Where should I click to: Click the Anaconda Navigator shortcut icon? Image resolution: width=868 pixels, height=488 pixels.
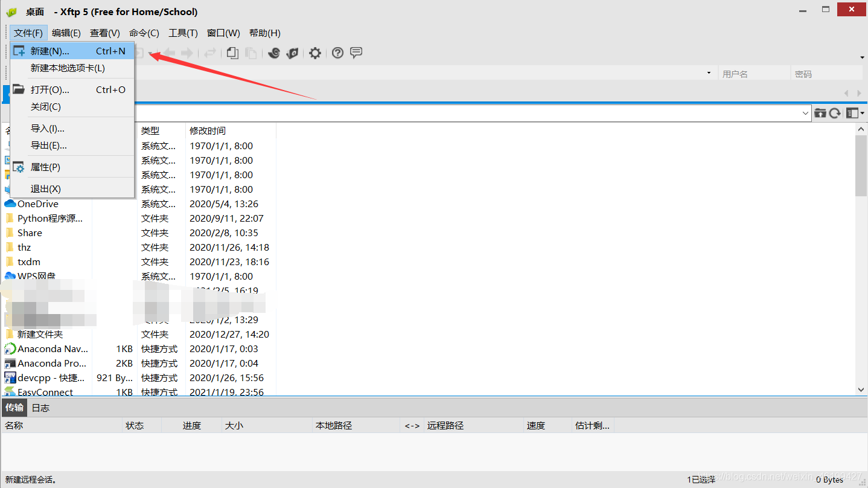point(10,348)
